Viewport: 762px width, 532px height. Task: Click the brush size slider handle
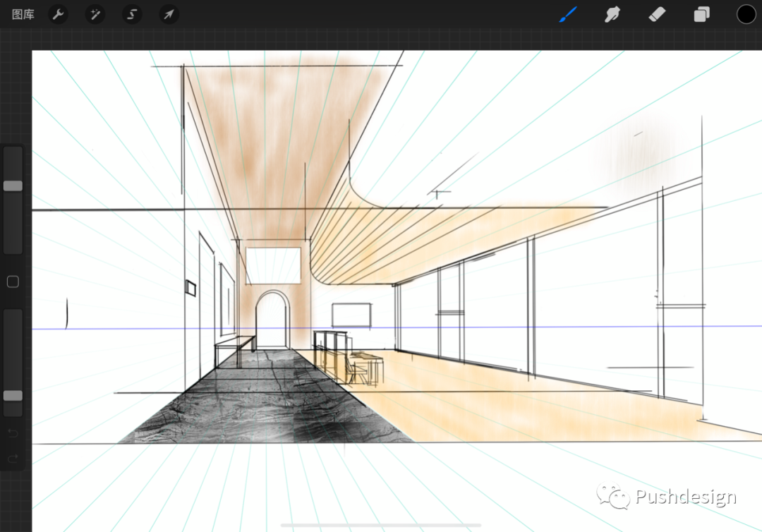coord(13,186)
